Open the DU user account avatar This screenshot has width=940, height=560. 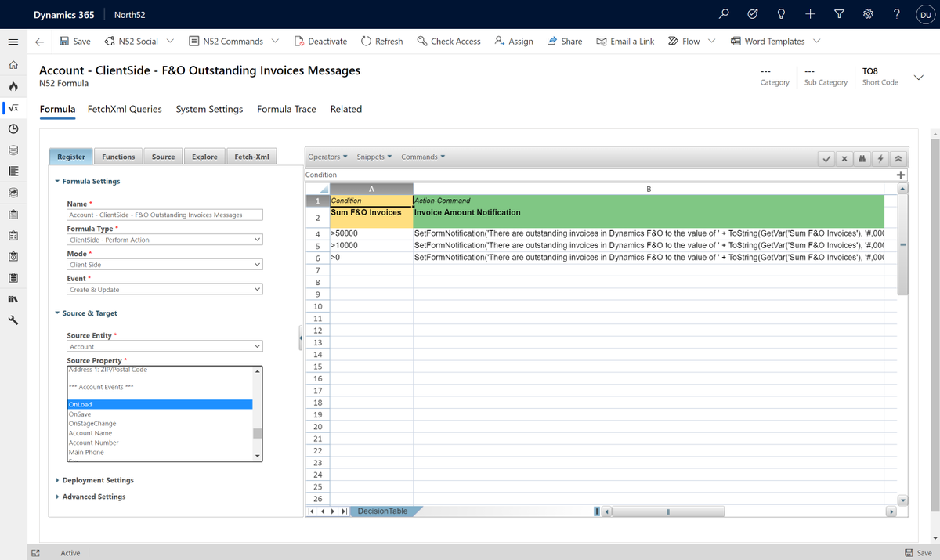(924, 15)
